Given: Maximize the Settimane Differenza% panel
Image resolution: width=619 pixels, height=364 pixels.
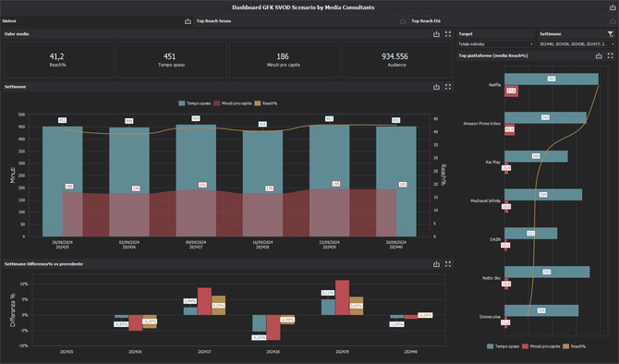Looking at the screenshot, I should (x=448, y=263).
